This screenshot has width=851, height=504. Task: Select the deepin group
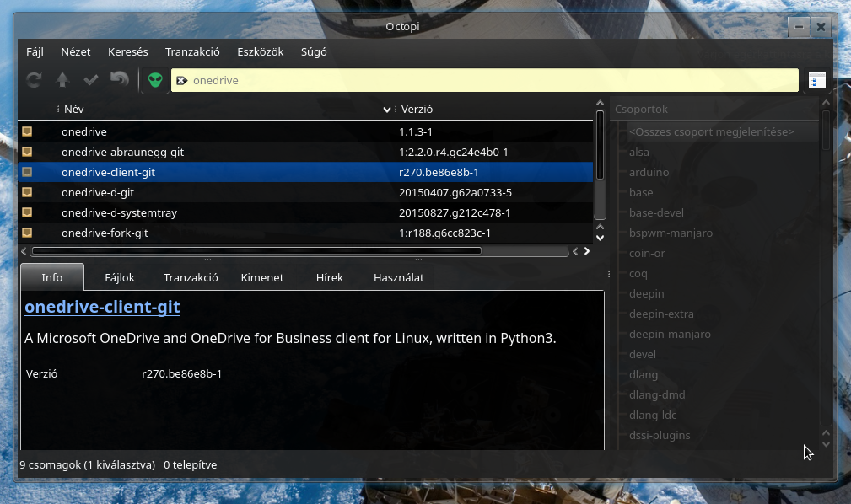pos(646,293)
